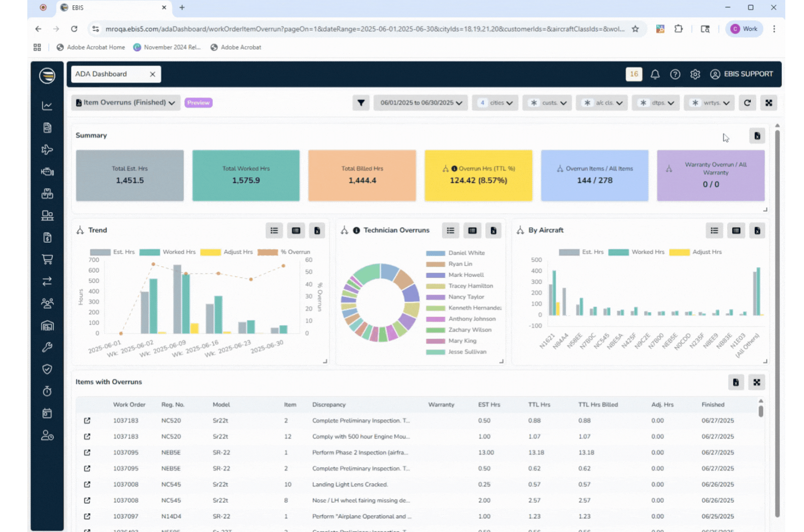Open the Item Overruns (Finished) selector

126,102
